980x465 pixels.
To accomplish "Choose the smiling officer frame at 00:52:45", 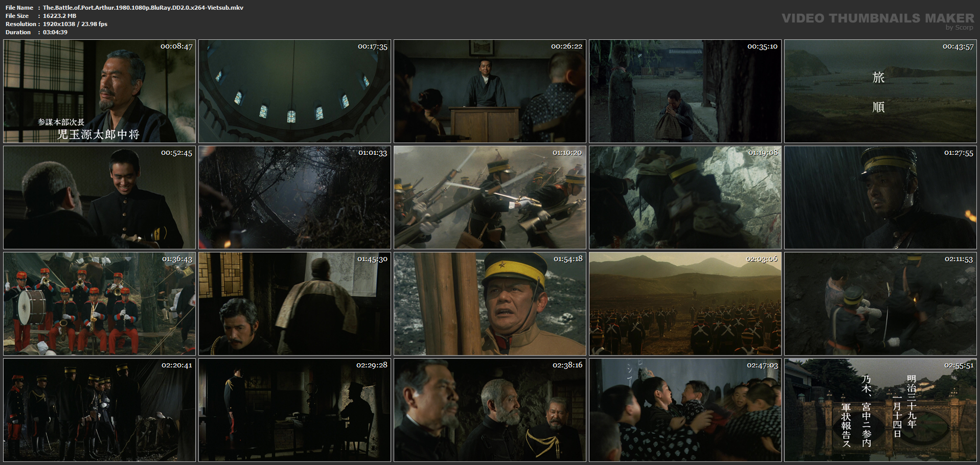I will click(100, 198).
